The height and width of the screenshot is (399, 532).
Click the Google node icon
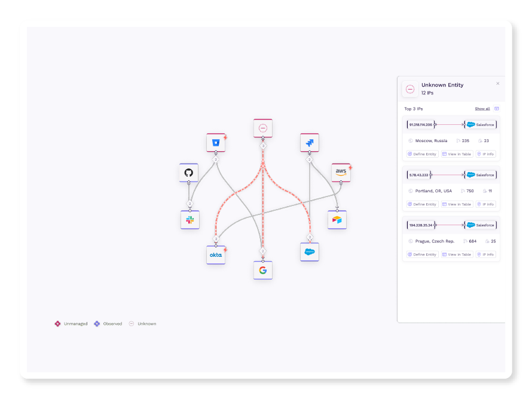point(262,270)
